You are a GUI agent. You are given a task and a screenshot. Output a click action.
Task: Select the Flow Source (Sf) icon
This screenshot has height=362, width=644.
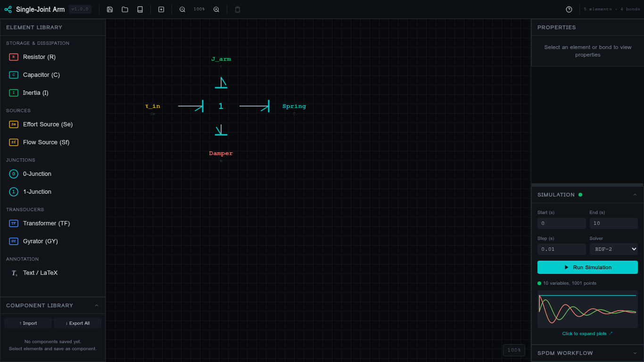click(14, 142)
